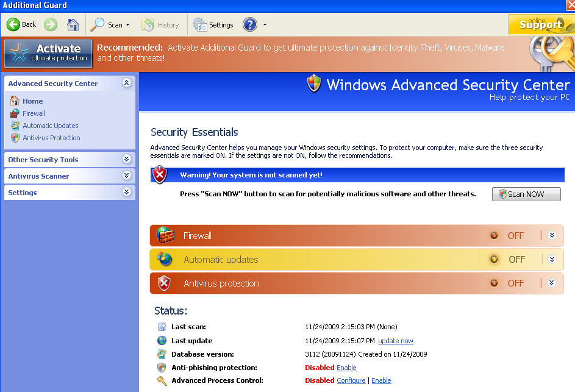This screenshot has width=575, height=392.
Task: Click the Automatic updates row label
Action: pos(221,259)
